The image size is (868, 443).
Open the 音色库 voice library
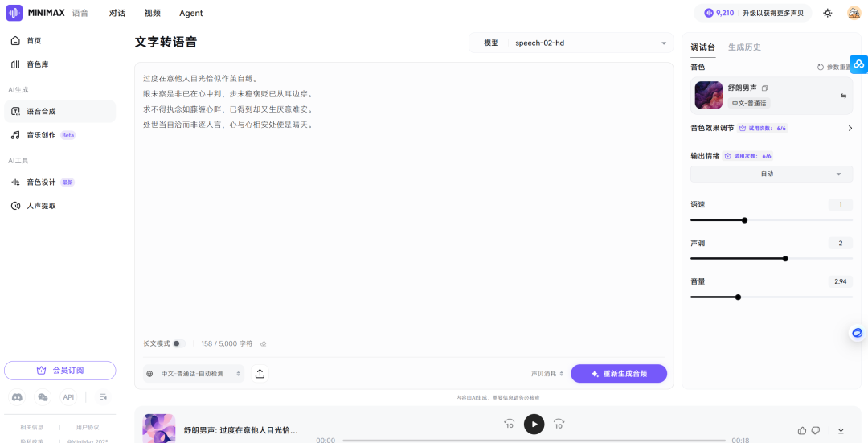[x=59, y=64]
